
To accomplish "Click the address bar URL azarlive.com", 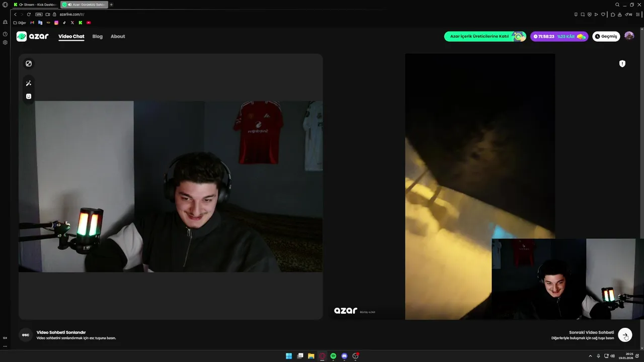I will (x=72, y=14).
